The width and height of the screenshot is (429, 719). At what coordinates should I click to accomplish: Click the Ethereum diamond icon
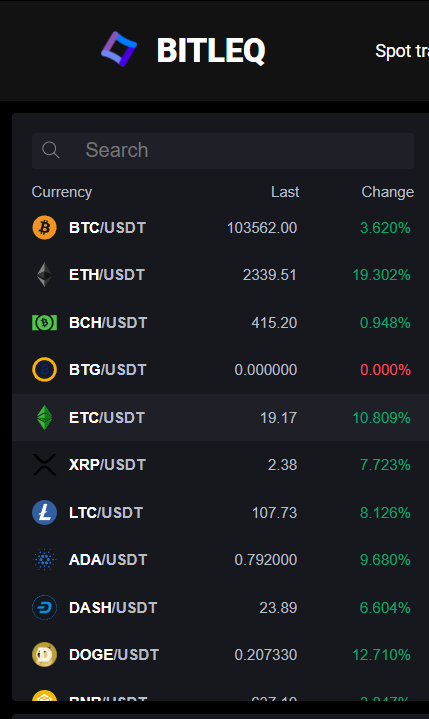tap(44, 275)
